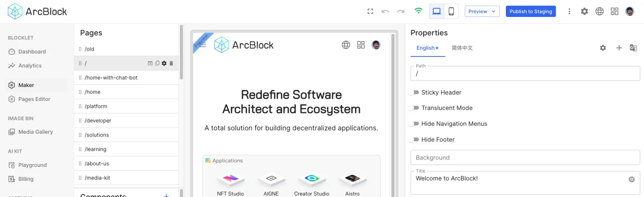Select the /developer page
The height and width of the screenshot is (197, 644).
click(x=126, y=120)
